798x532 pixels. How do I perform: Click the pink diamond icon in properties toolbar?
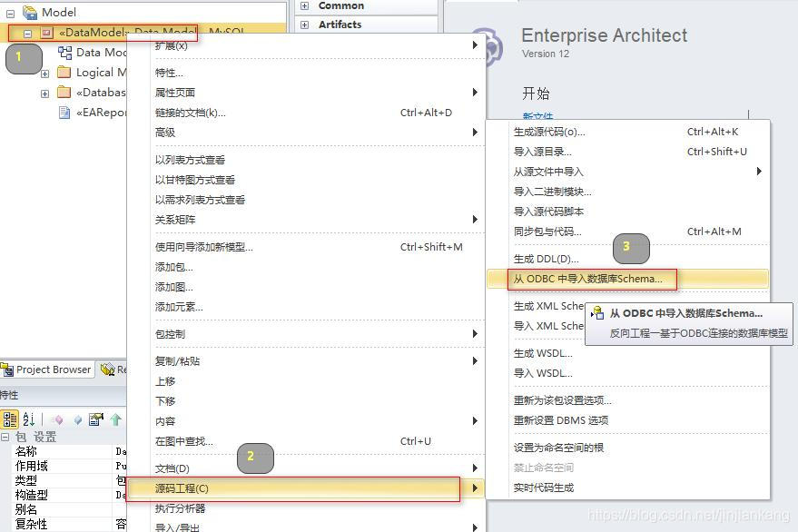coord(58,419)
